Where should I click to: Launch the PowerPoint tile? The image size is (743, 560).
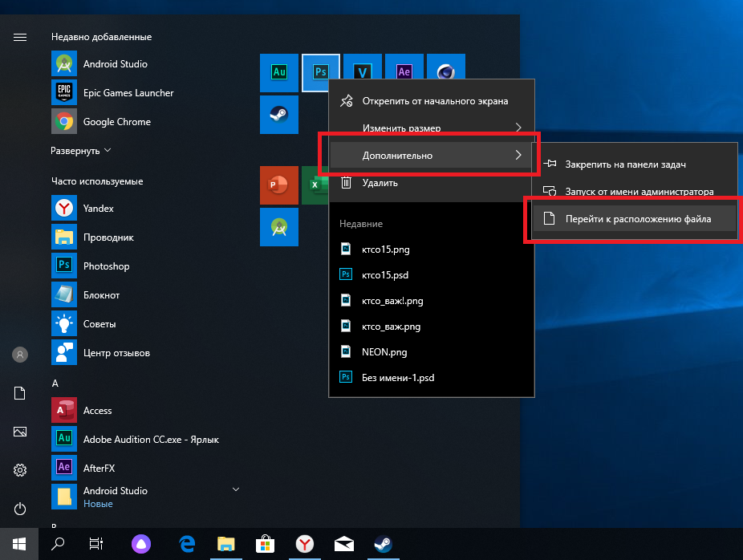[x=279, y=185]
